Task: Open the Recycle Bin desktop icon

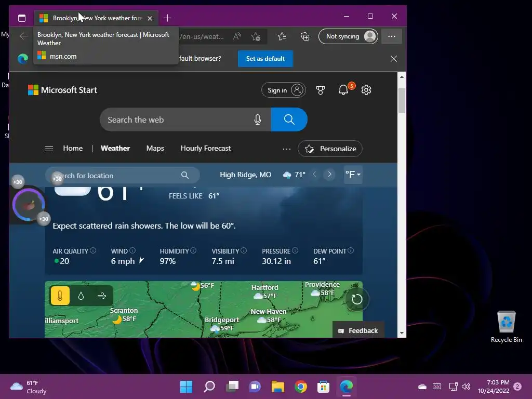Action: click(x=506, y=327)
